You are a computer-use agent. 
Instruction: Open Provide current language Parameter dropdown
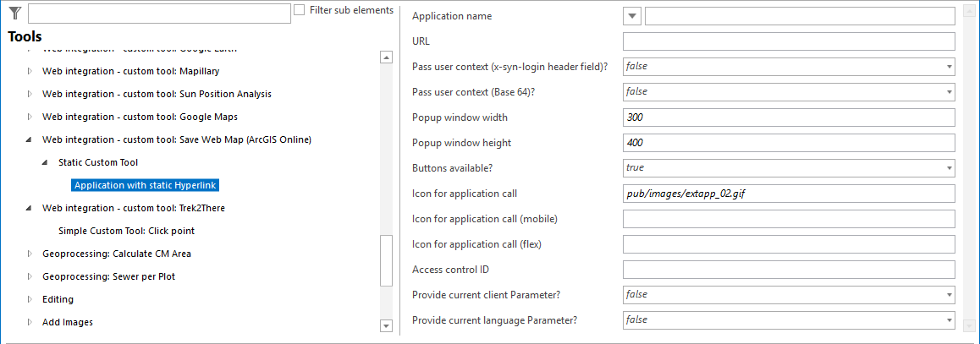(x=948, y=320)
